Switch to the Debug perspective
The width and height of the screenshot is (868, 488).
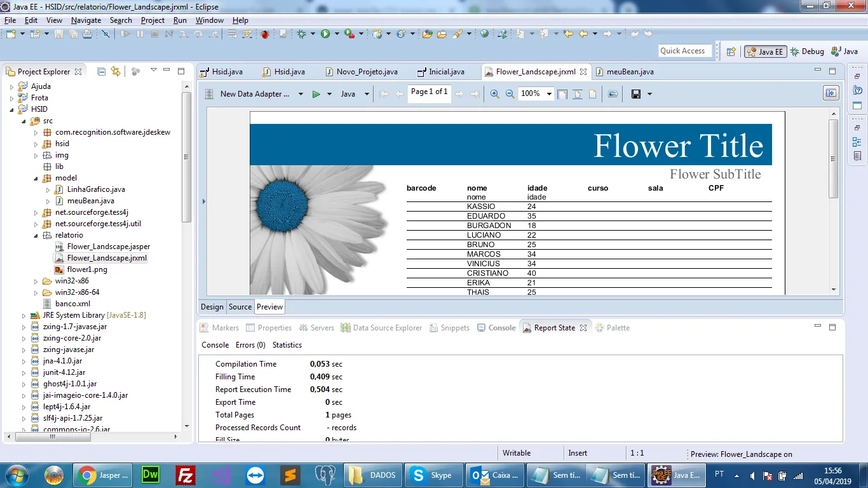pos(806,51)
